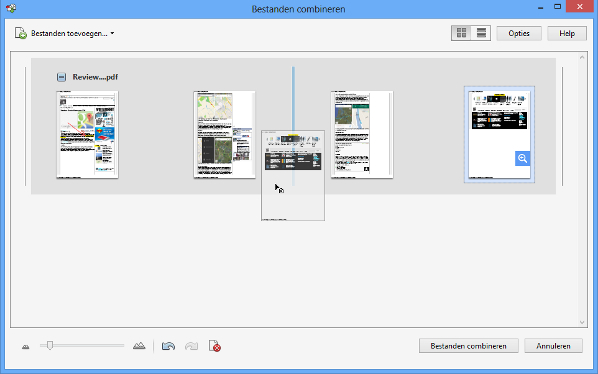This screenshot has height=374, width=598.
Task: Select the third page thumbnail
Action: click(x=362, y=134)
